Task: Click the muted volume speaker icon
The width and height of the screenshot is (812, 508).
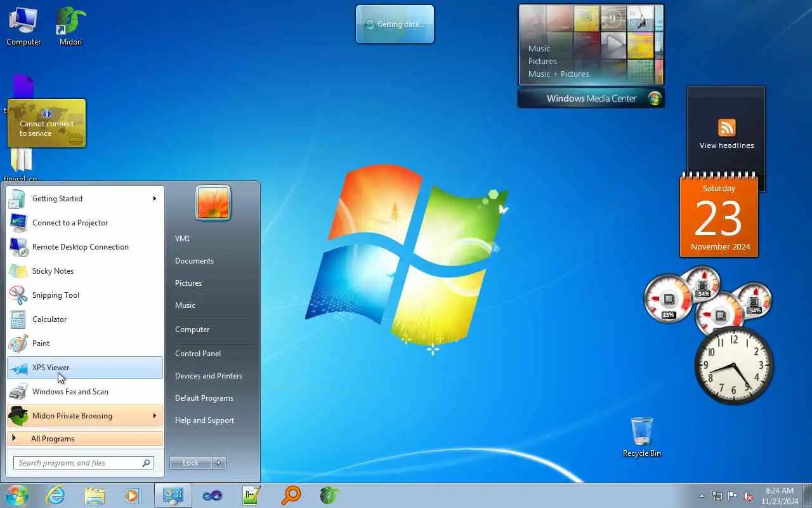Action: (x=749, y=496)
